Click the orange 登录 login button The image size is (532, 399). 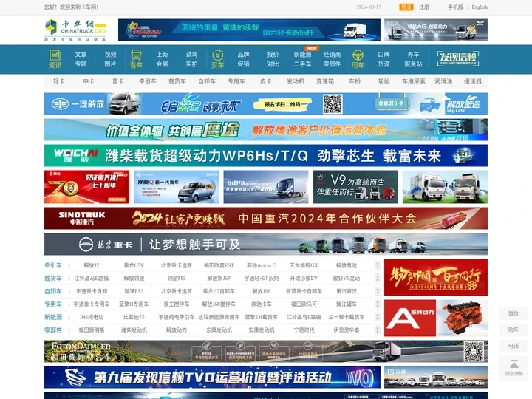click(x=406, y=7)
